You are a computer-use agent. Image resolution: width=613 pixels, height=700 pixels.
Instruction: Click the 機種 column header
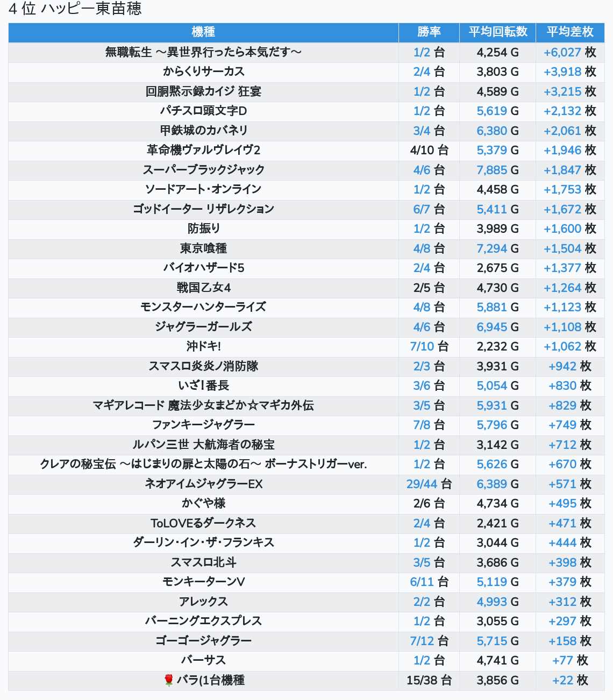tap(203, 32)
